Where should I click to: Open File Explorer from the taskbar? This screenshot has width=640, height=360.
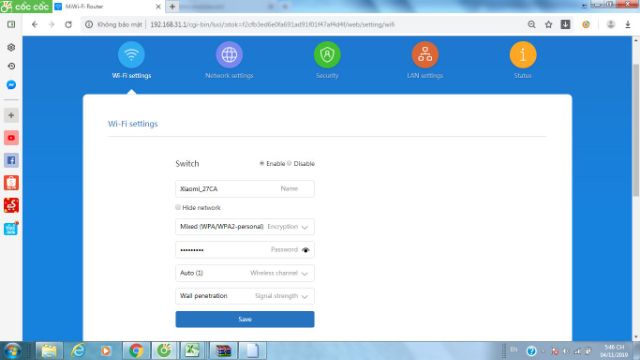pos(49,351)
